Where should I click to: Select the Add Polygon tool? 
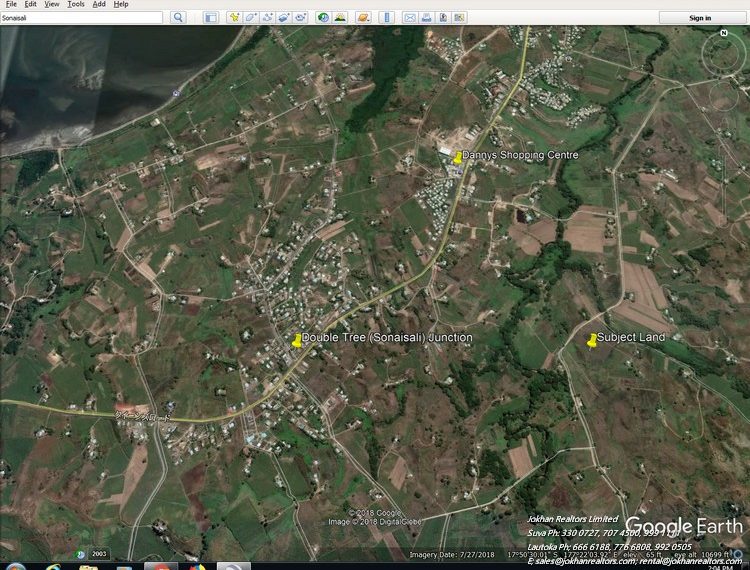(x=251, y=18)
